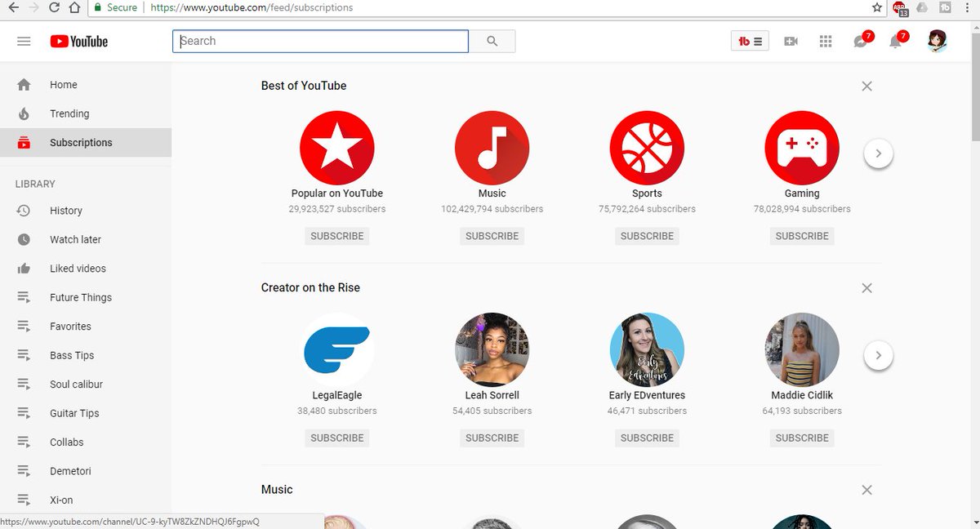The height and width of the screenshot is (529, 980).
Task: Click the Music section heading
Action: (277, 490)
